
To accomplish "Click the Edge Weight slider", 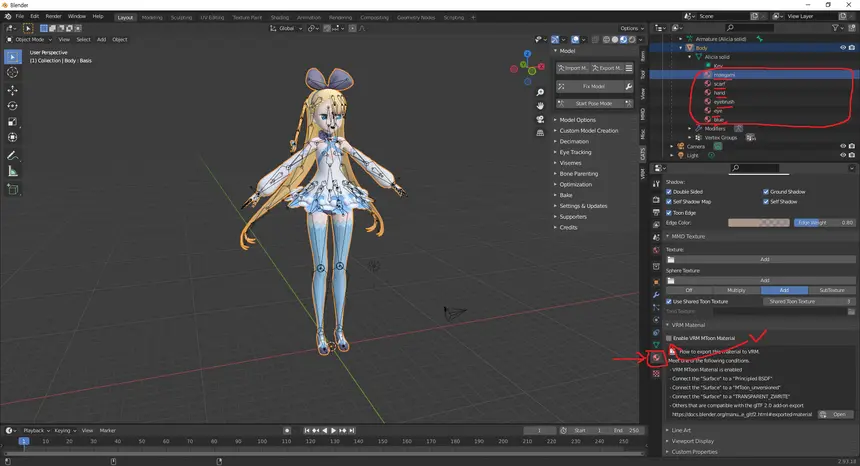I will click(824, 223).
